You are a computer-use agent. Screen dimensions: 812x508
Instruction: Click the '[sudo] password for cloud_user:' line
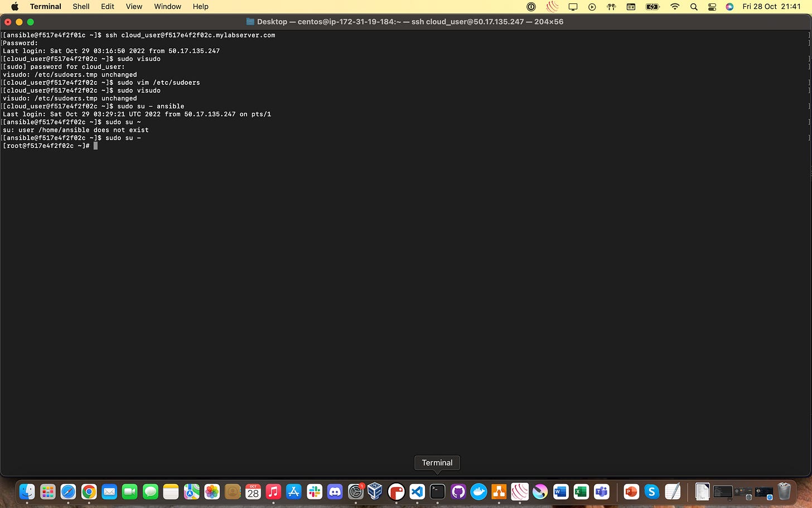pos(64,66)
